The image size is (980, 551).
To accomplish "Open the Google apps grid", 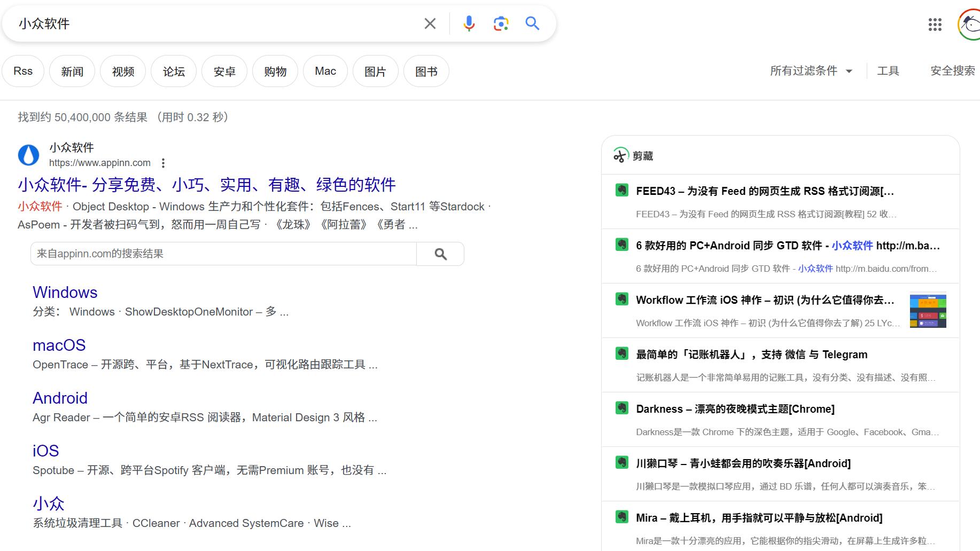I will coord(935,24).
